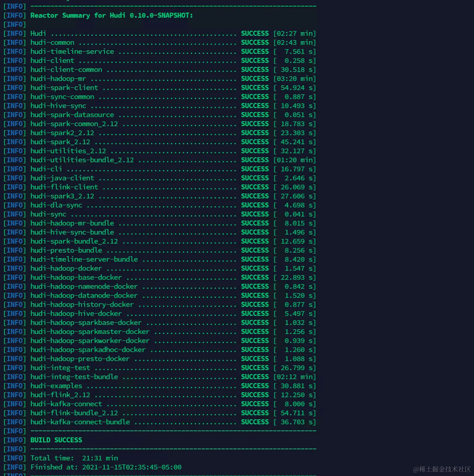Select the 'hudi-utilities-bundle_2.12' module name

[82, 160]
